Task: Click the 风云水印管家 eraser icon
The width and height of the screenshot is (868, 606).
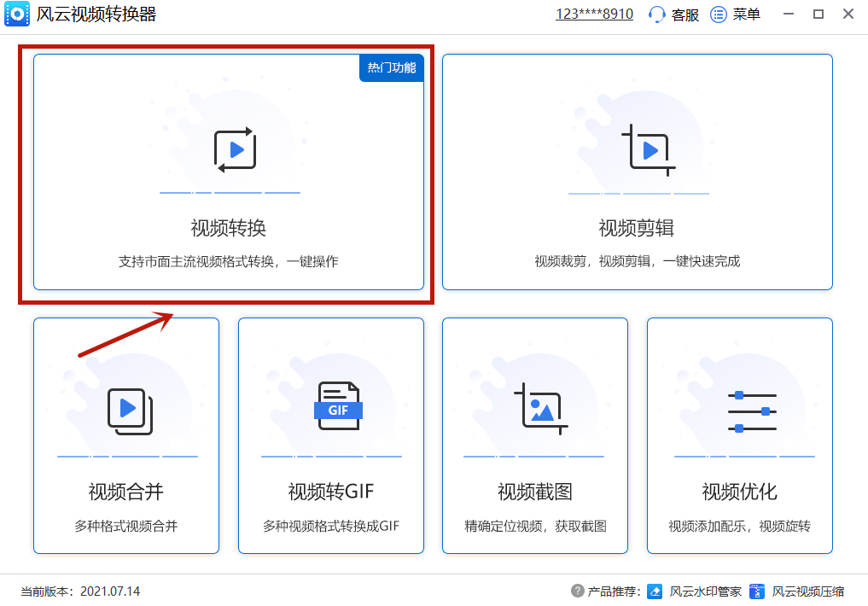Action: [x=655, y=591]
